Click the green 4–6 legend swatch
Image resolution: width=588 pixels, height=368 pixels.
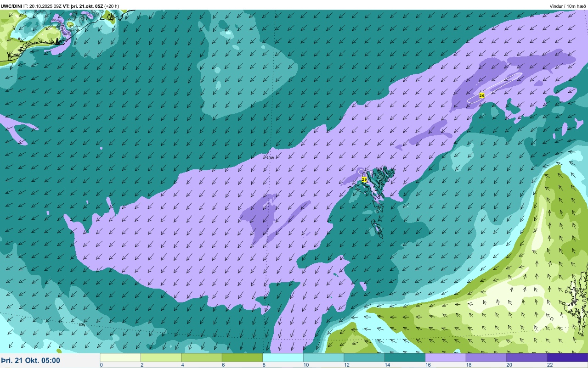202,357
